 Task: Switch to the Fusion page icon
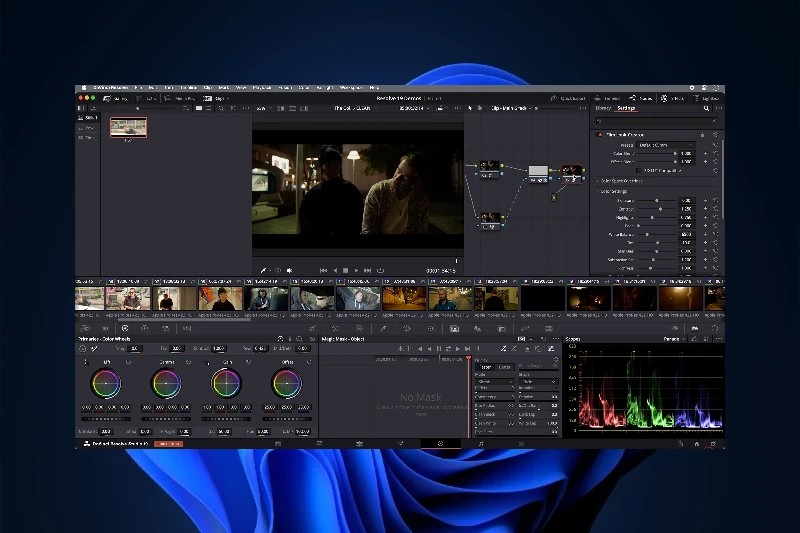(x=400, y=444)
